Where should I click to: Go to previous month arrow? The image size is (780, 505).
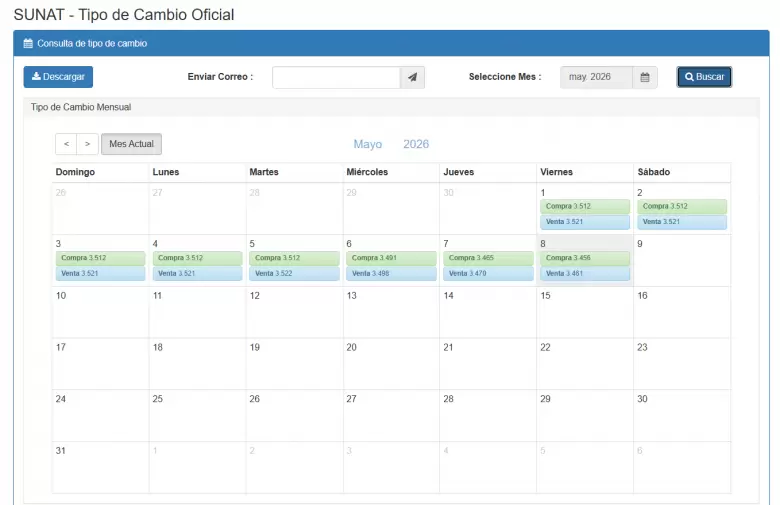[66, 144]
